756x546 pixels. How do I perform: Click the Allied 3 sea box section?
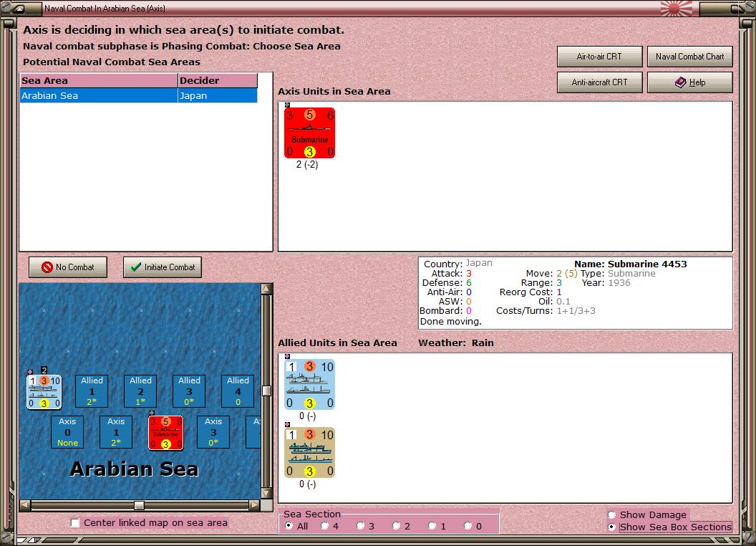tap(189, 391)
